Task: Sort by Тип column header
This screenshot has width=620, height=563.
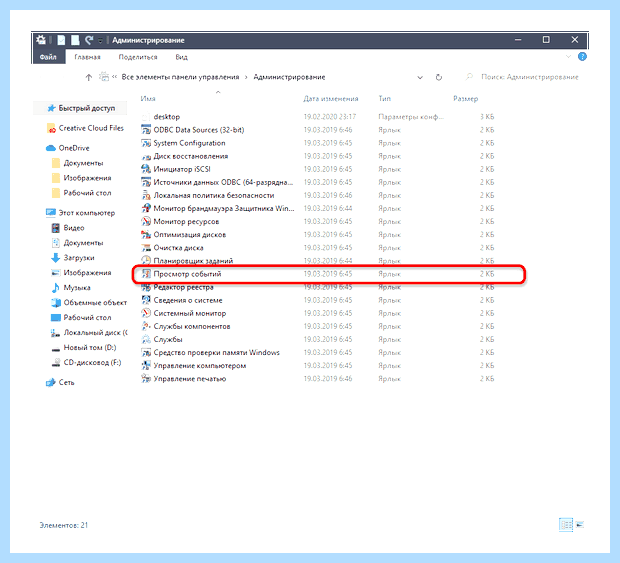Action: click(384, 98)
